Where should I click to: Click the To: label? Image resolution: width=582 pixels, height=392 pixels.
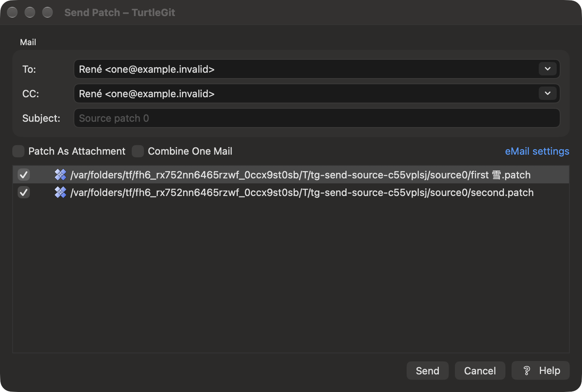coord(29,69)
